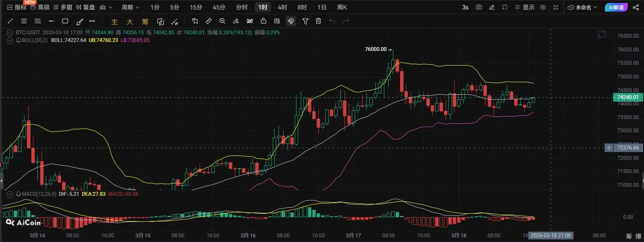644x242 pixels.
Task: Start 复盘 replay mode
Action: 85,7
